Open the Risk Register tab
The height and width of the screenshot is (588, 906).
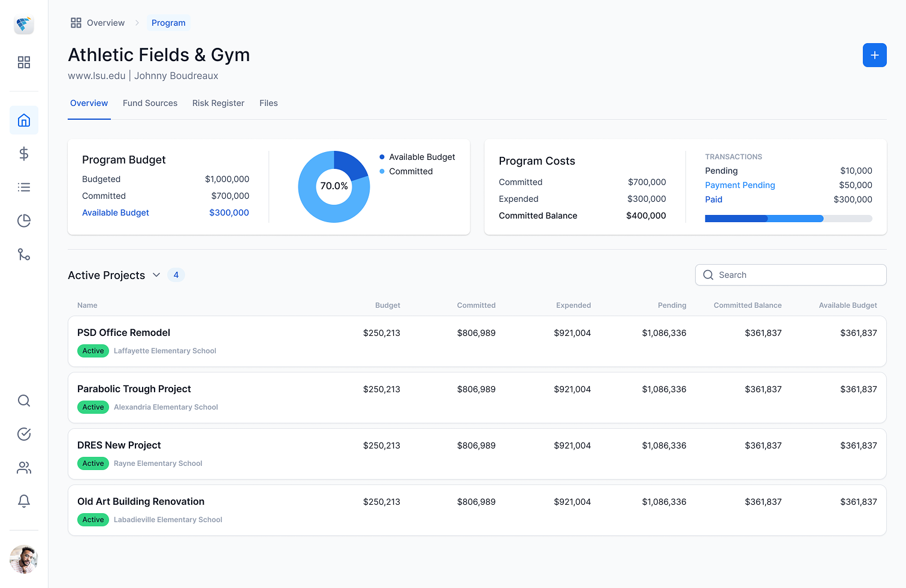click(x=218, y=103)
